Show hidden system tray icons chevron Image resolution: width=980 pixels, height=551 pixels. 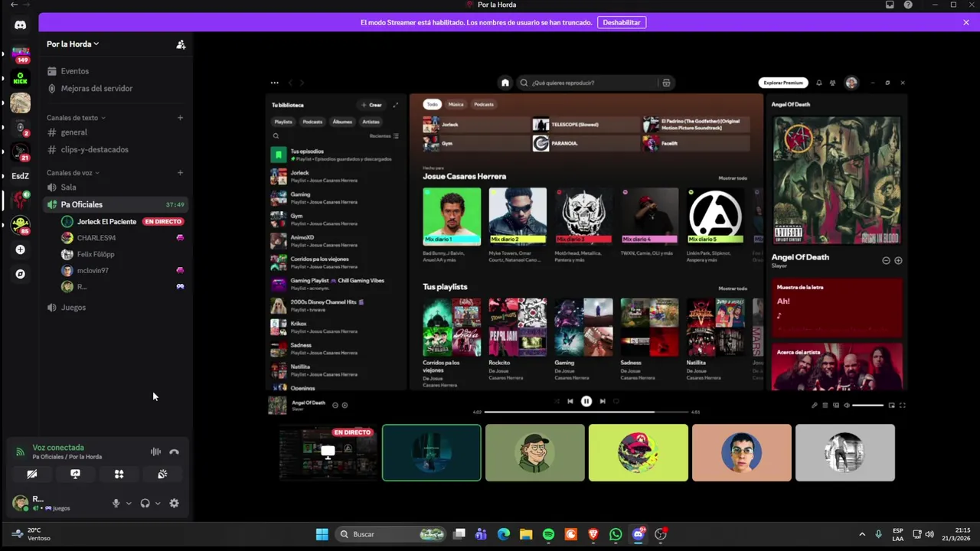click(862, 534)
